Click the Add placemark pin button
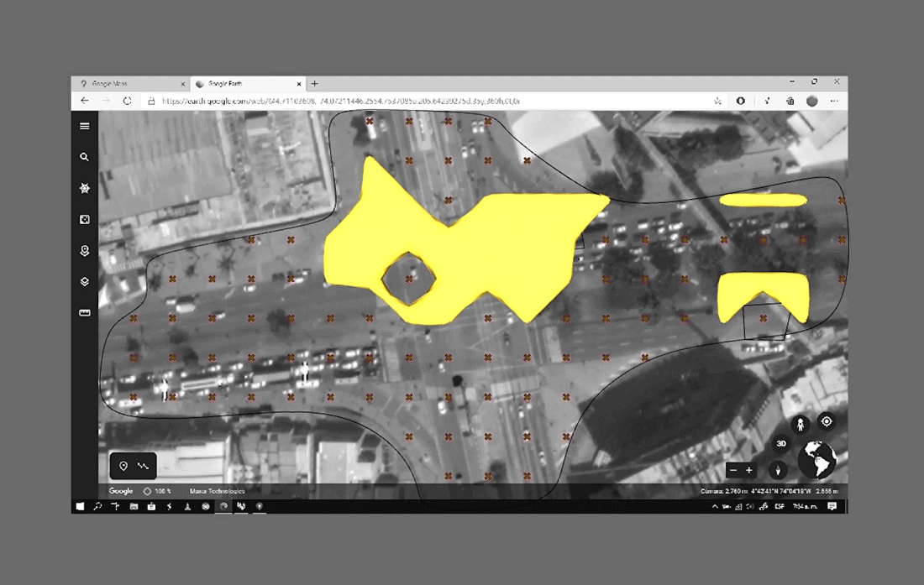Screen dimensions: 924x585 (x=123, y=466)
